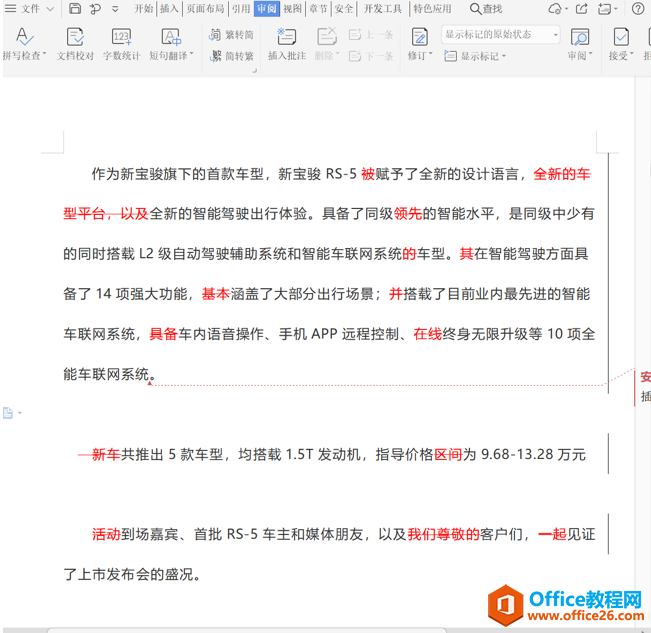The width and height of the screenshot is (651, 633).
Task: Toggle 修订 track changes
Action: pos(420,44)
